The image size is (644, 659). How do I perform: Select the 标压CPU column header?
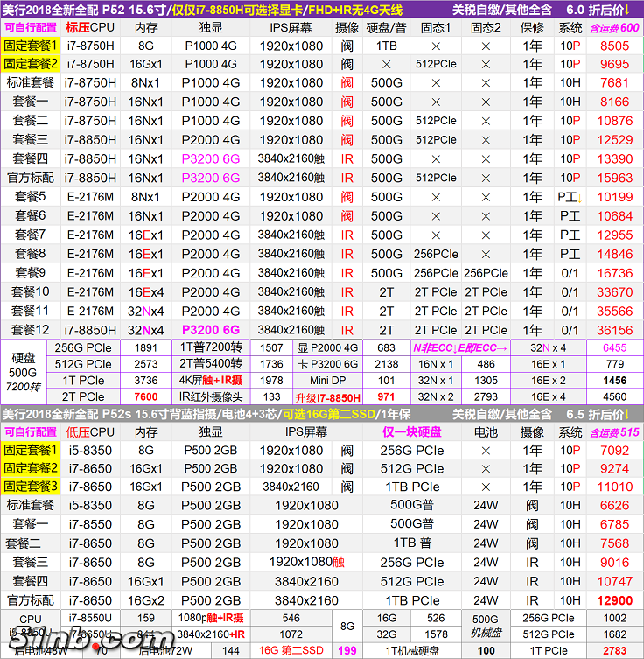(90, 28)
